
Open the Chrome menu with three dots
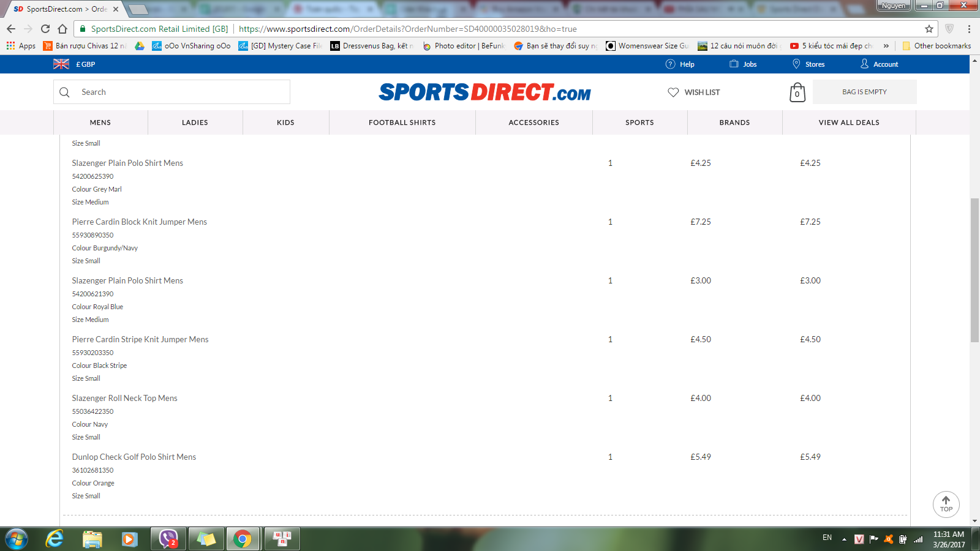click(969, 29)
